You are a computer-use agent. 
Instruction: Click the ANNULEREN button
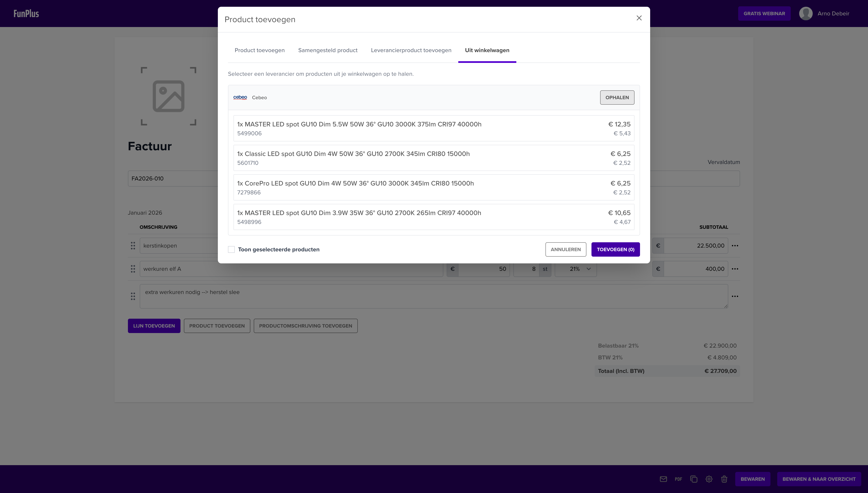pos(565,249)
